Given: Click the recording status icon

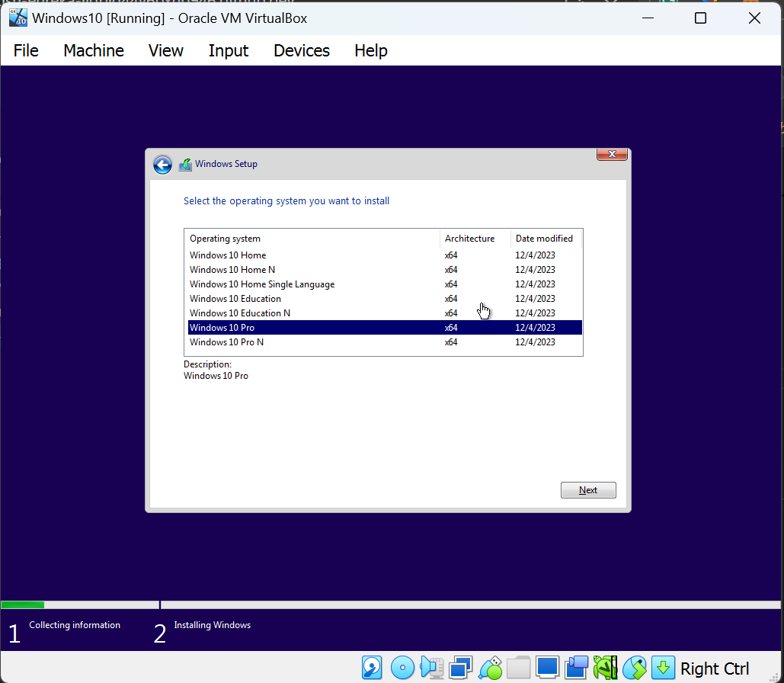Looking at the screenshot, I should pyautogui.click(x=577, y=668).
